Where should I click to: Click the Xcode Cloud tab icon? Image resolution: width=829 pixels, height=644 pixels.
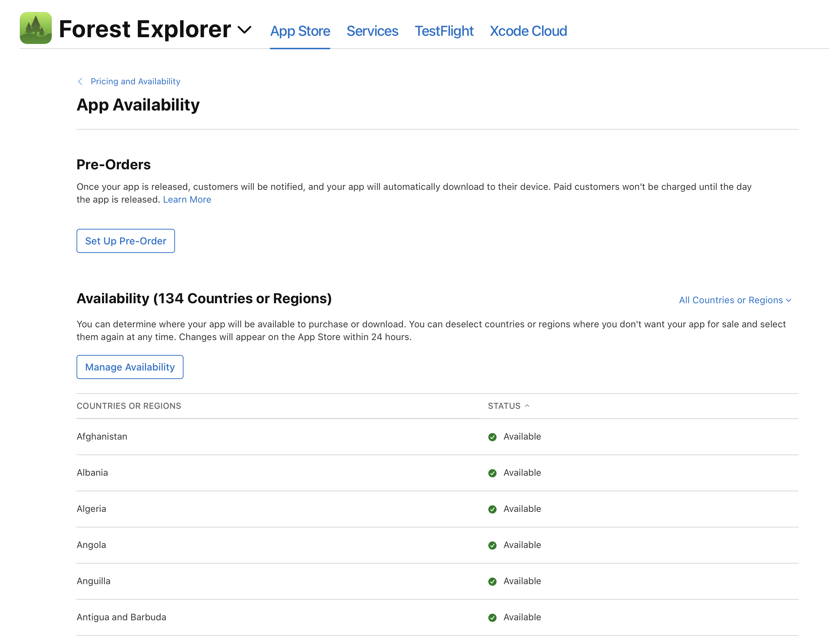coord(528,31)
